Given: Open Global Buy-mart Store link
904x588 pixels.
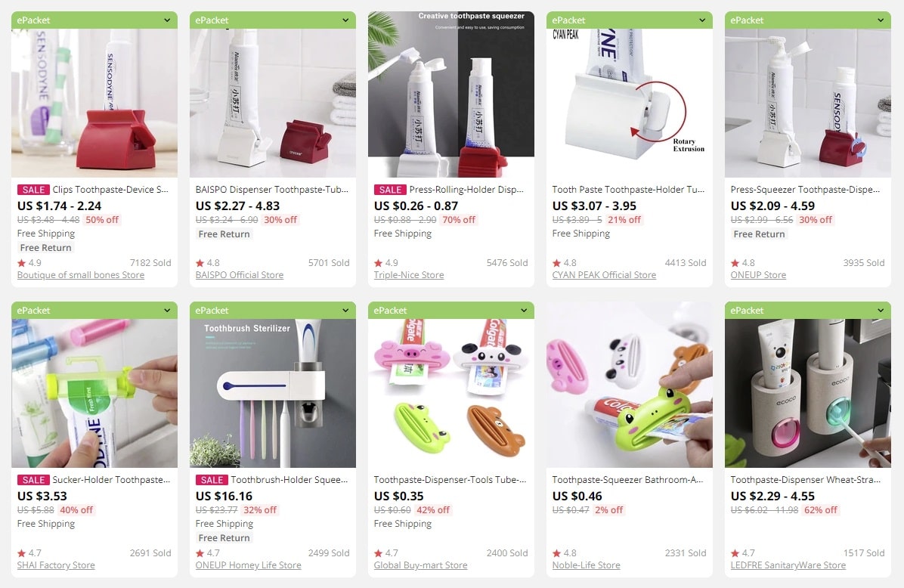Looking at the screenshot, I should click(x=420, y=565).
